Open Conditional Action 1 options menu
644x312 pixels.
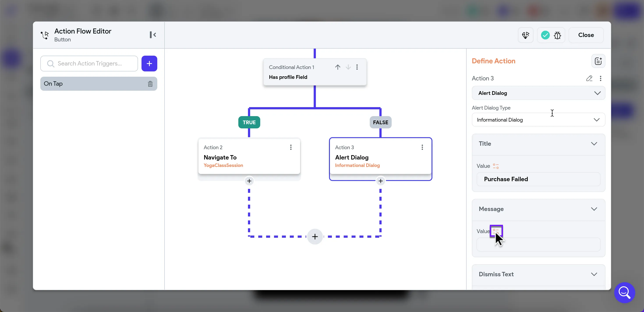[357, 67]
